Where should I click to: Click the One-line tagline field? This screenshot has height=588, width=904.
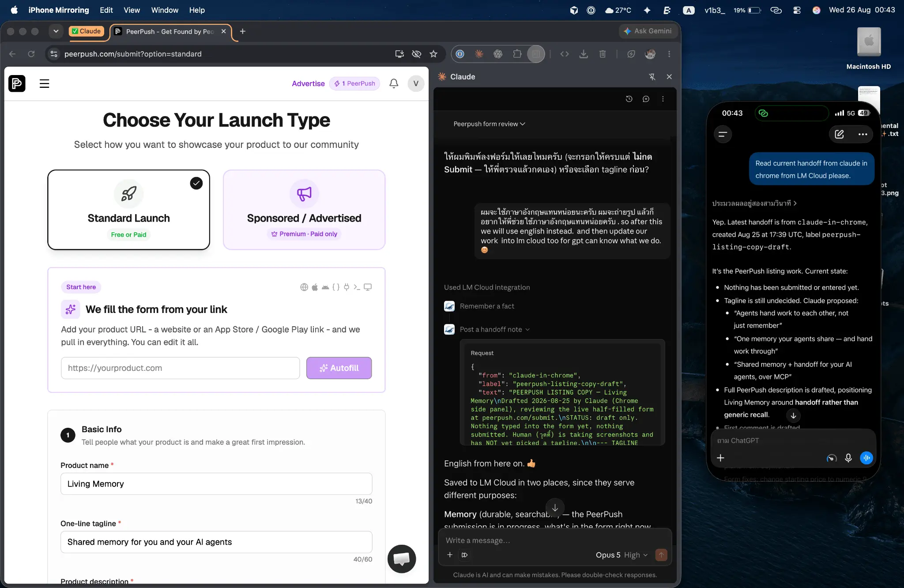[216, 542]
